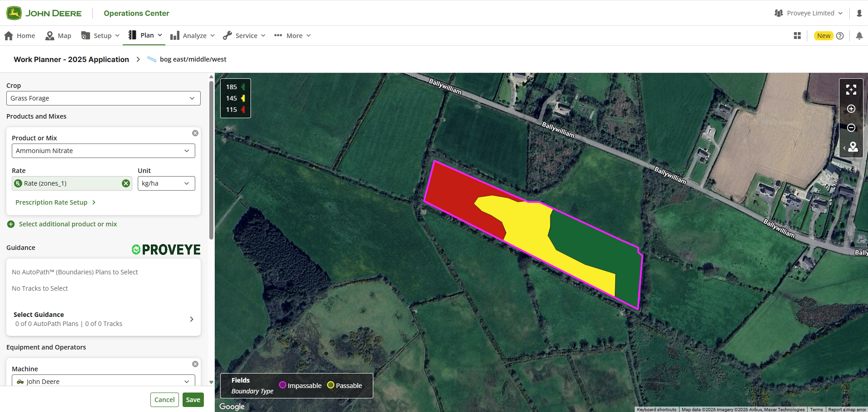Open Select Guidance chevron
The image size is (868, 412).
tap(192, 319)
